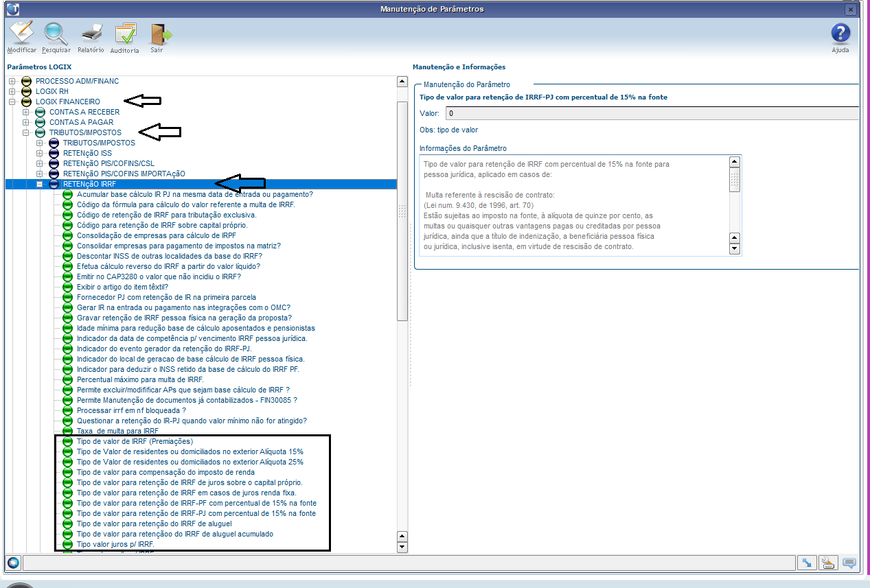The image size is (870, 588).
Task: Click the scrollbar thumb in Informações text area
Action: coord(734,180)
